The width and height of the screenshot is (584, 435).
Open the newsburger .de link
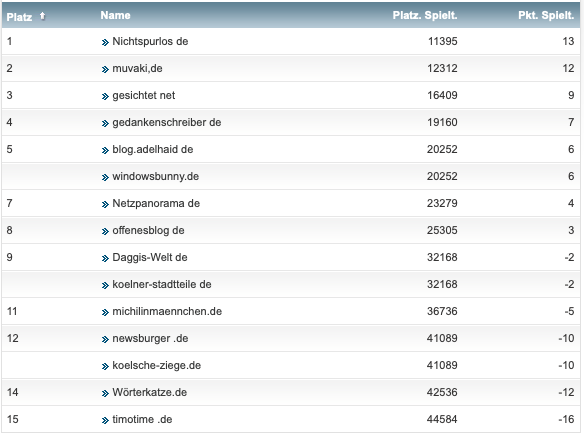(x=150, y=339)
